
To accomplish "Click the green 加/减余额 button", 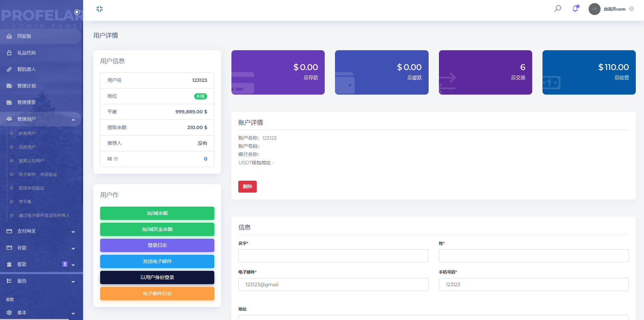I will (157, 213).
